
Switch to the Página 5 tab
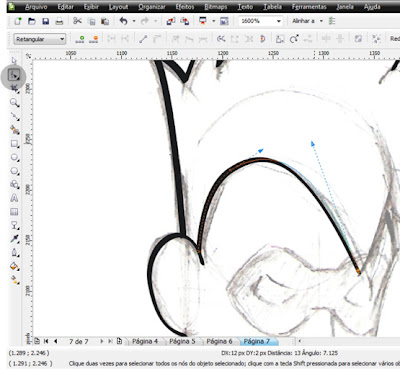pyautogui.click(x=182, y=341)
